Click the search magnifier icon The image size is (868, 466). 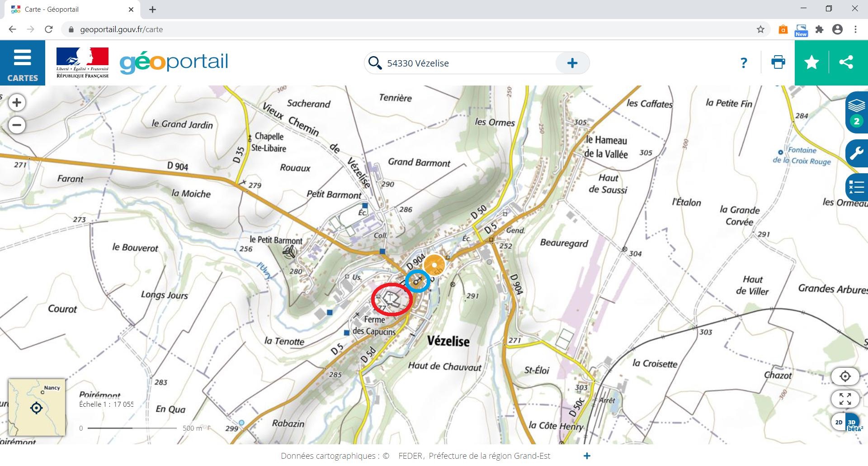click(375, 63)
